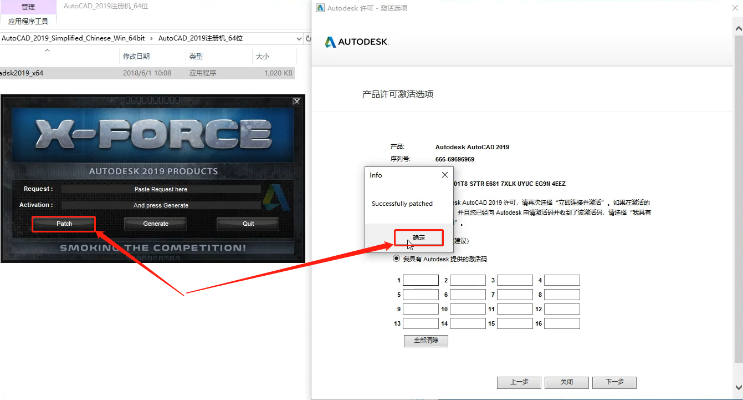Click the Request field in X-Force
743x400 pixels.
161,189
